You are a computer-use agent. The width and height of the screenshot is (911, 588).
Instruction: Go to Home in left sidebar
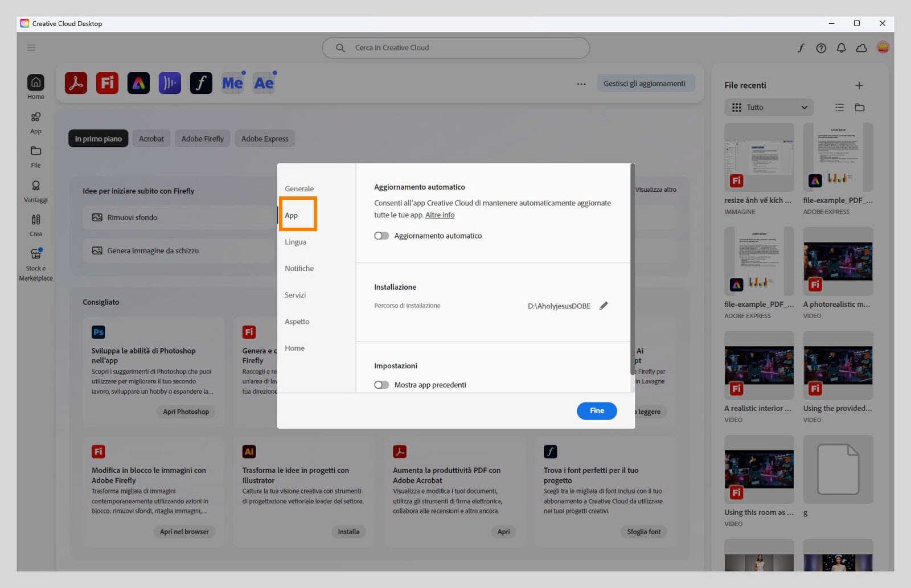pyautogui.click(x=36, y=87)
